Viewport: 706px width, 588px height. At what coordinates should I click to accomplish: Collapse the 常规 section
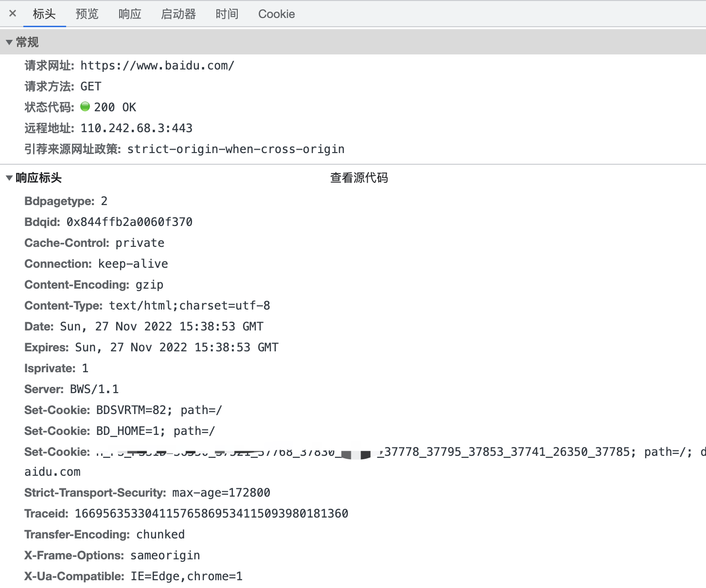(x=9, y=42)
